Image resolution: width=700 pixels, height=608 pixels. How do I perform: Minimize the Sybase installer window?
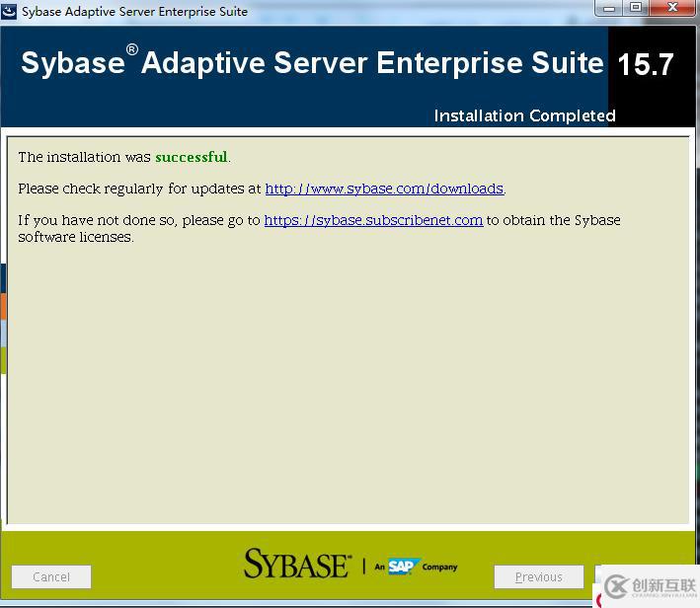click(x=609, y=7)
